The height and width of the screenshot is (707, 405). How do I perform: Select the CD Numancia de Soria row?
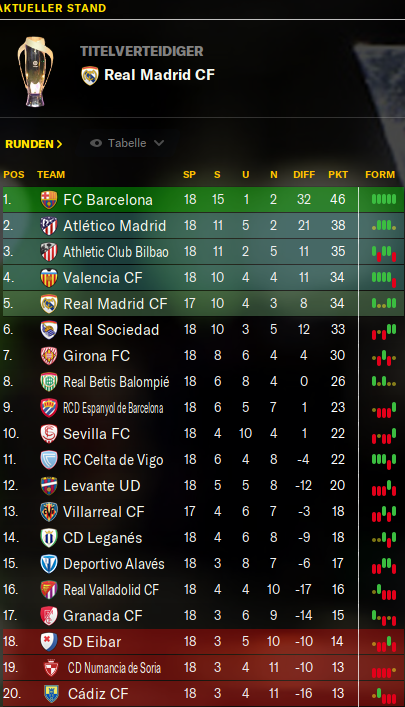[203, 668]
